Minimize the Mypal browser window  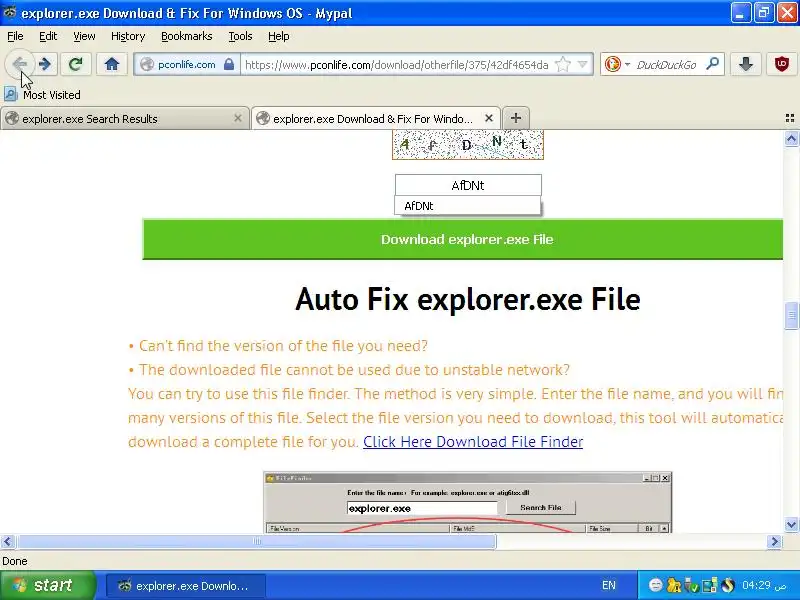[x=740, y=13]
